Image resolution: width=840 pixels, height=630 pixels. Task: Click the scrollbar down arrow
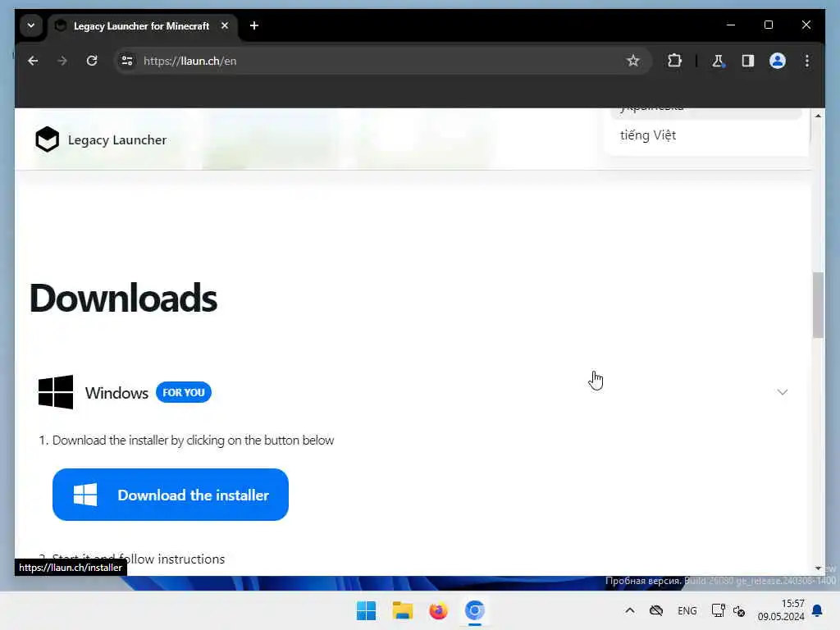coord(818,568)
